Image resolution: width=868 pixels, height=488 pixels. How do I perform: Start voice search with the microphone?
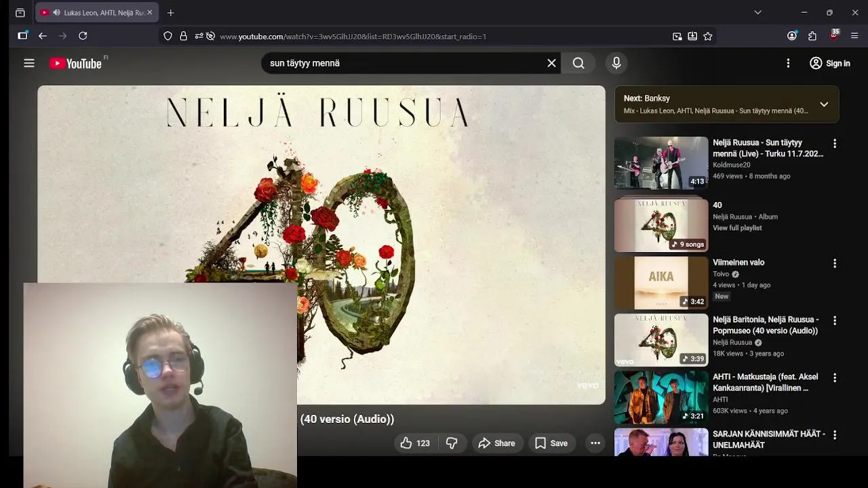[x=616, y=63]
